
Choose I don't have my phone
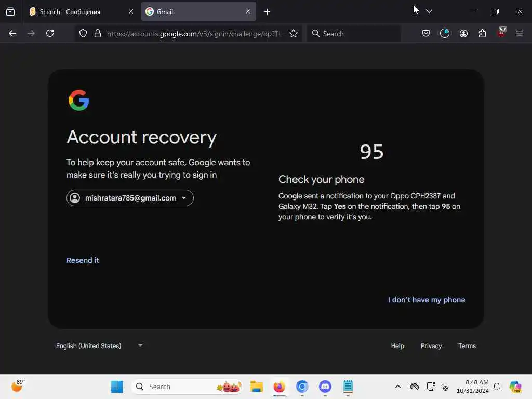click(427, 300)
